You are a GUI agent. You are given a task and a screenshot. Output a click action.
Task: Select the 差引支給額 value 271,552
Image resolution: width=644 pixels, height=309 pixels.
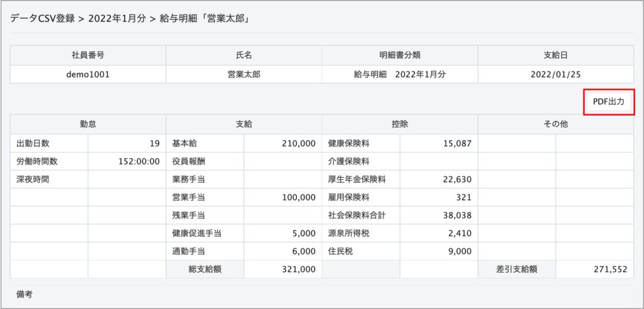pyautogui.click(x=609, y=269)
